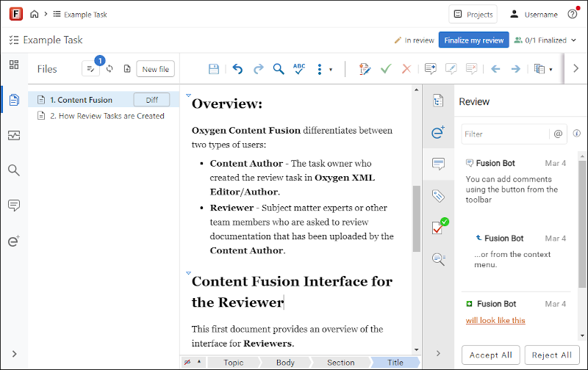Open the Validation checklist side panel
Viewport: 588px width, 370px height.
point(439,228)
